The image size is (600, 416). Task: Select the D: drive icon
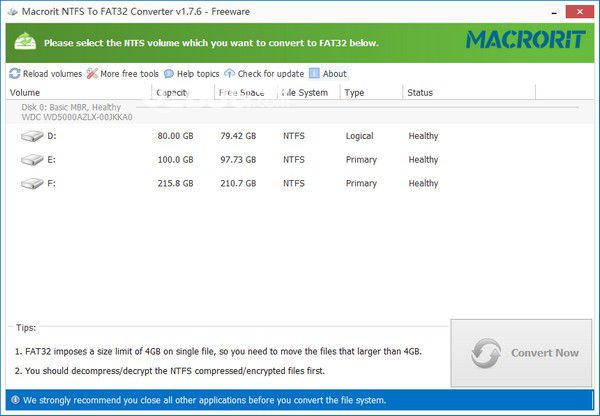pos(32,136)
